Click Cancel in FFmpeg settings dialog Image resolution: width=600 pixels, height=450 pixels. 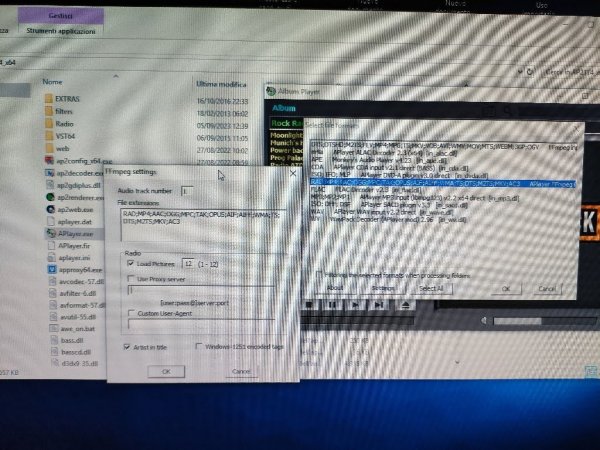[x=241, y=371]
